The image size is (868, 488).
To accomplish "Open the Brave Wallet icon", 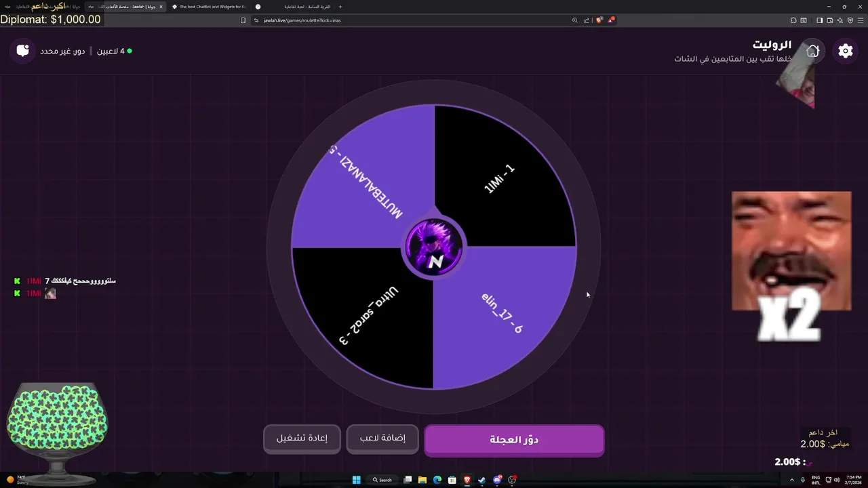I will coord(829,20).
